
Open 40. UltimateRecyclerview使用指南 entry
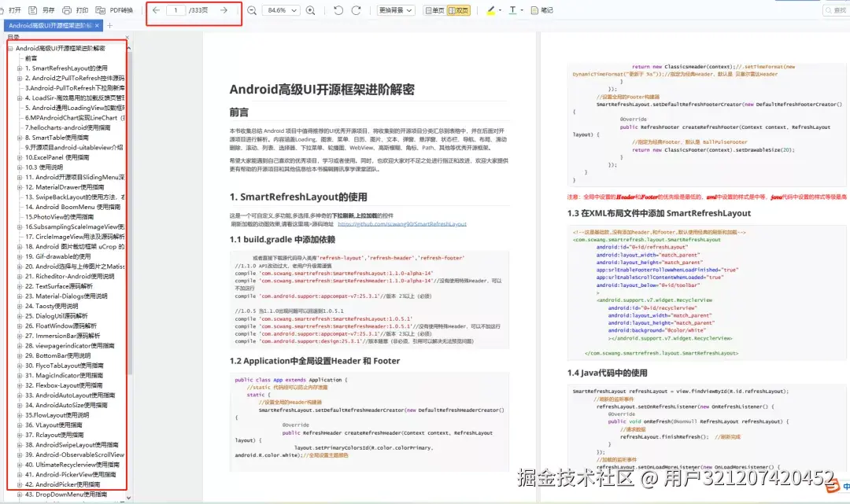coord(72,465)
